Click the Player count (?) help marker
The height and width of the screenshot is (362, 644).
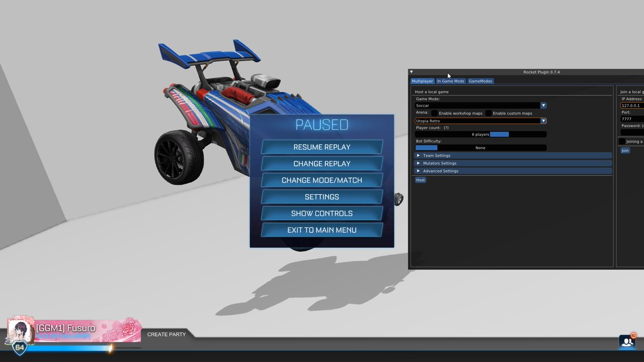pos(446,128)
